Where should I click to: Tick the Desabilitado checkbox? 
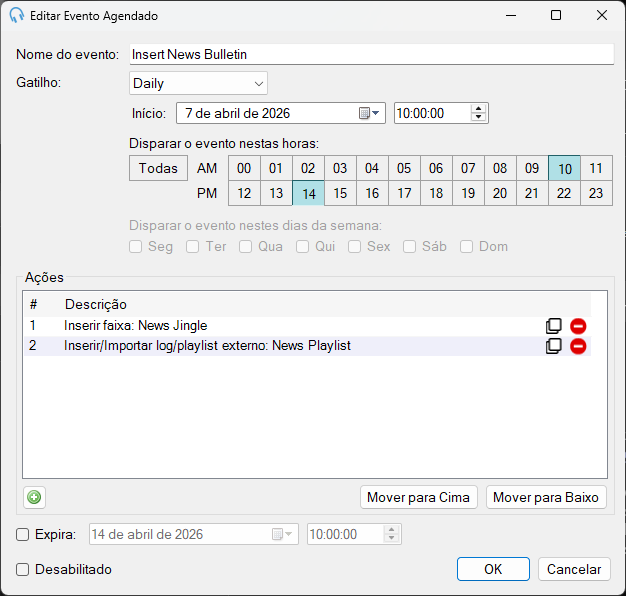22,570
